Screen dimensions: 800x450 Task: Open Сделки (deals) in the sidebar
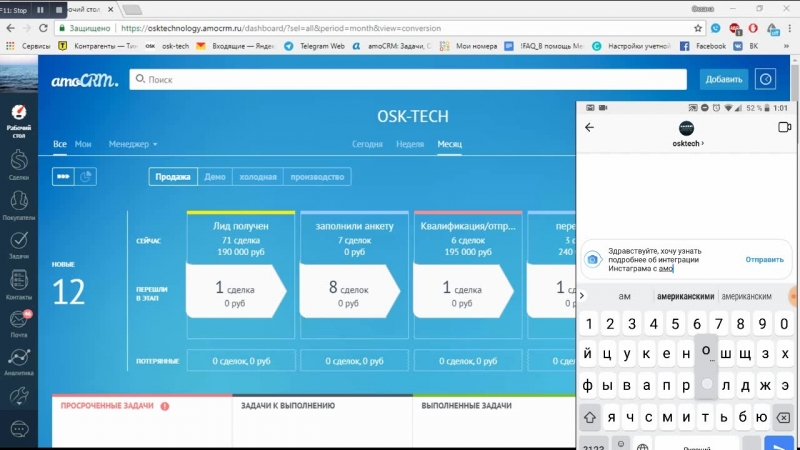(x=18, y=164)
